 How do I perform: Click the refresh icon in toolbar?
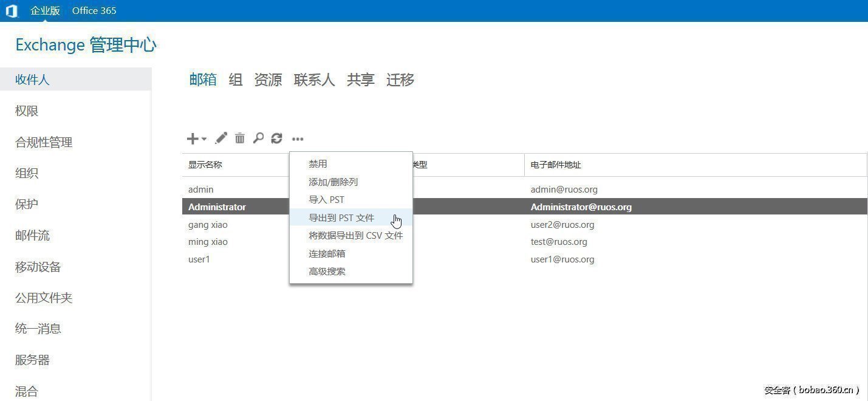(277, 139)
